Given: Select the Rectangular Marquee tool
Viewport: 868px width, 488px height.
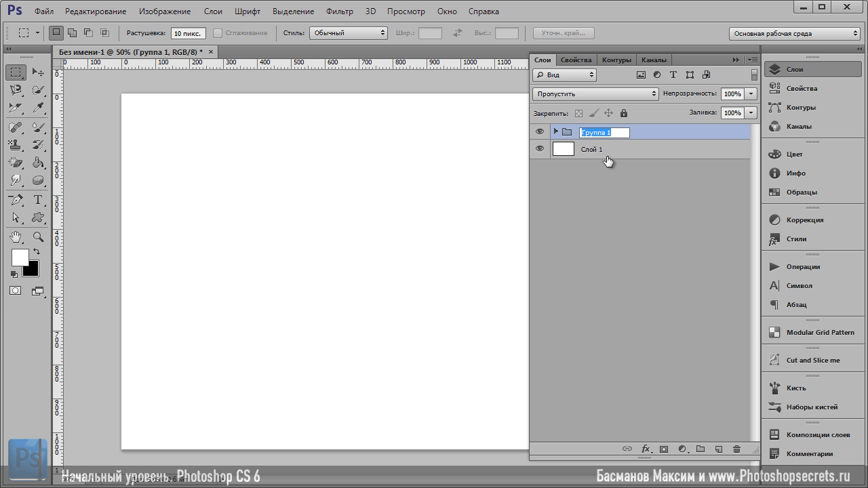Looking at the screenshot, I should coord(16,72).
